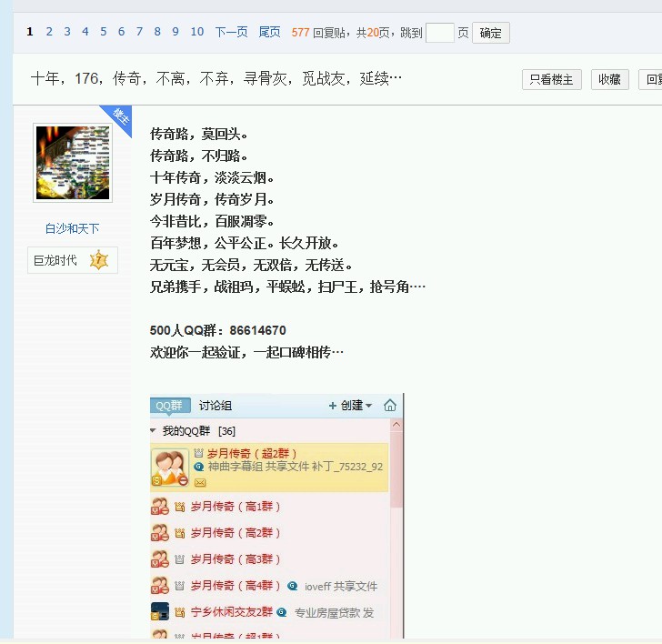The image size is (662, 644).
Task: Jump to 尾页 last page link
Action: pos(269,32)
